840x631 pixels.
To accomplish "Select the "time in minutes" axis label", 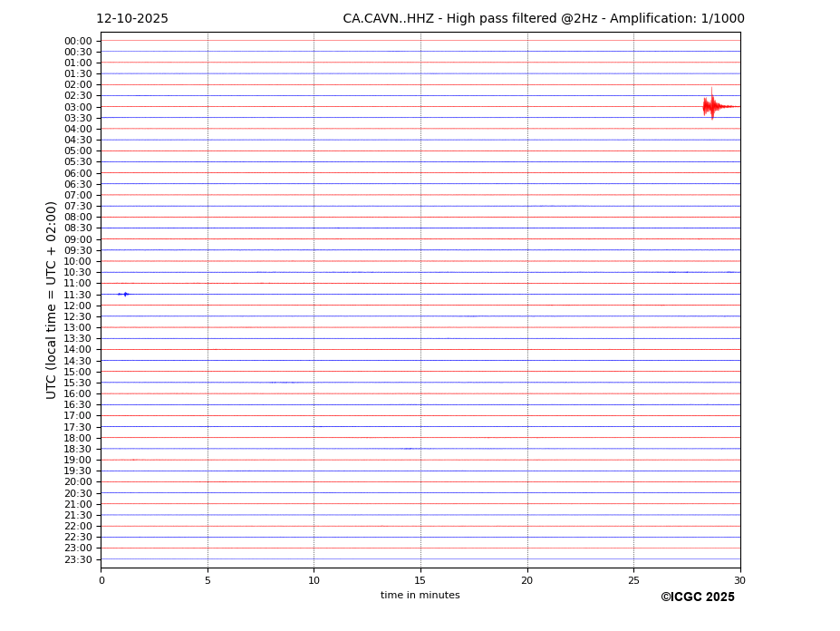I will 420,596.
